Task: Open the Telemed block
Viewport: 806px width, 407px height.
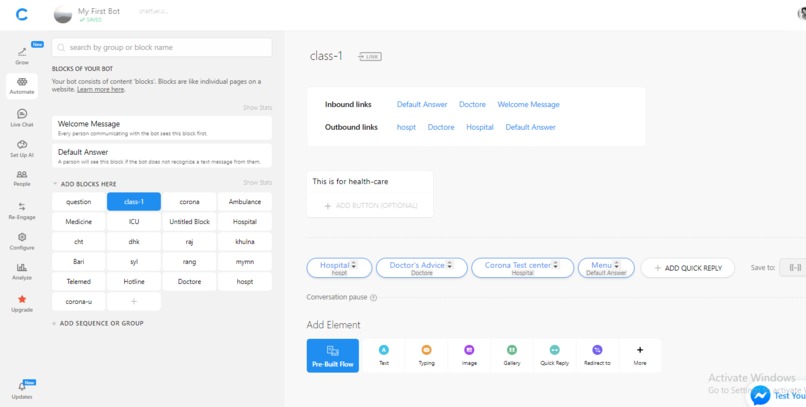Action: tap(79, 282)
